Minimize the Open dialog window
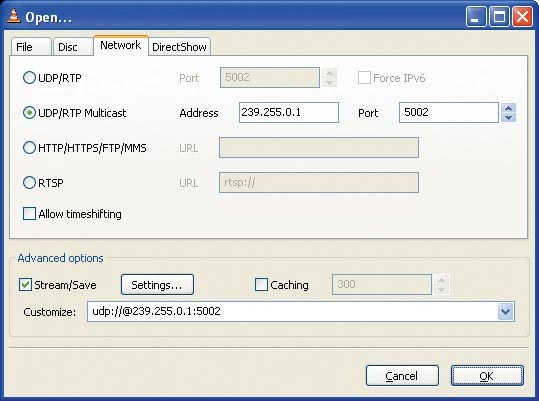 [x=476, y=16]
